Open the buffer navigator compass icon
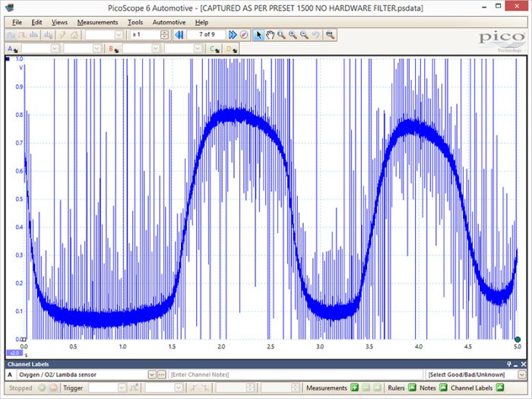532x399 pixels. 244,35
